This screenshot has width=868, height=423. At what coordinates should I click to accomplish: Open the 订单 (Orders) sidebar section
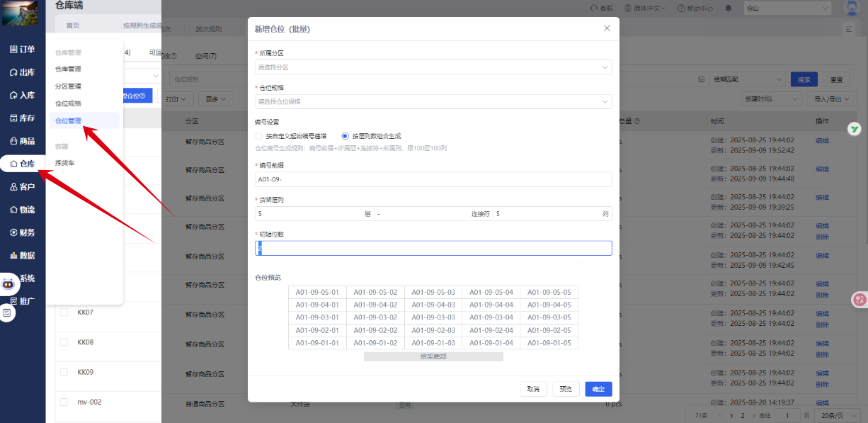click(x=23, y=50)
